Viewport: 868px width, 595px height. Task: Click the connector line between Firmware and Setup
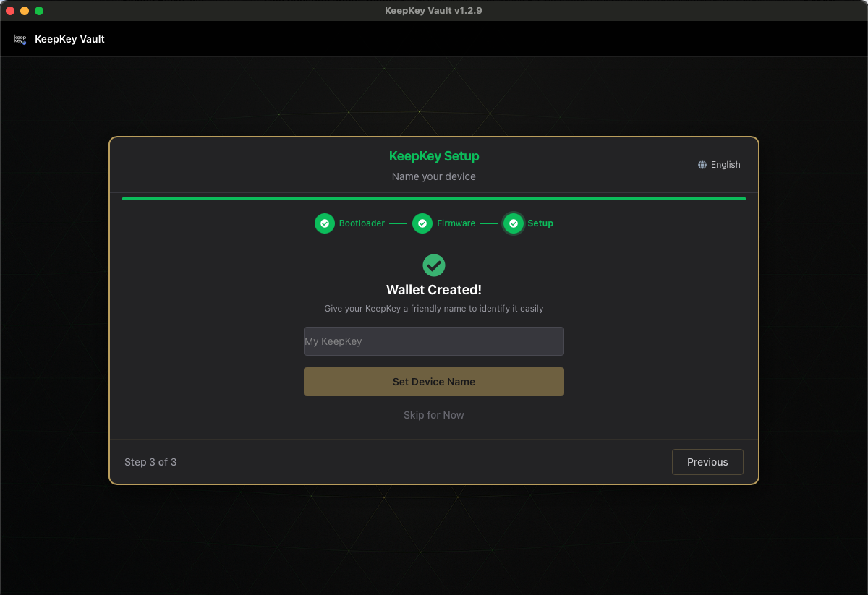(x=491, y=223)
